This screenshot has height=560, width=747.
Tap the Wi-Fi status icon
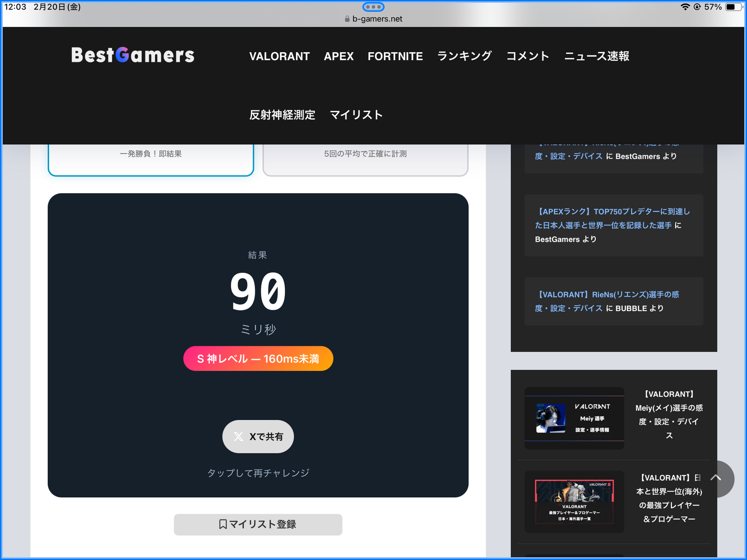(x=685, y=7)
